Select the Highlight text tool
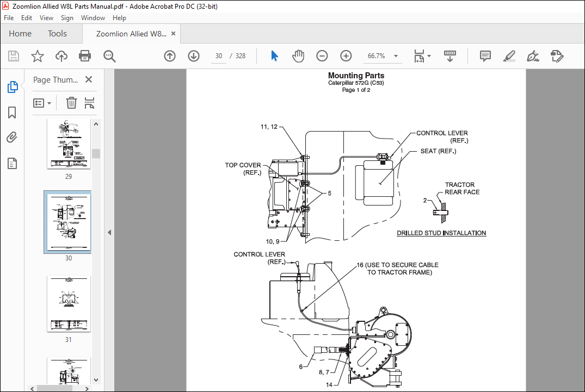This screenshot has height=392, width=585. 509,56
